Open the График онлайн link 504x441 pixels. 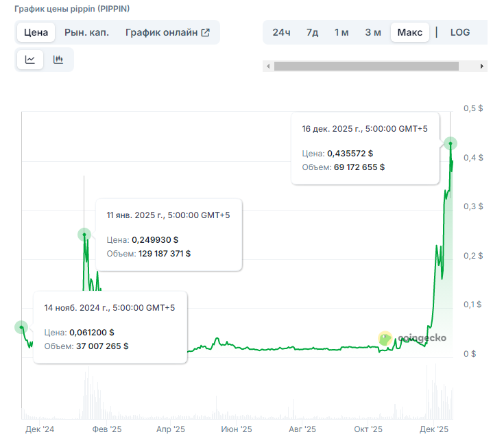pyautogui.click(x=161, y=32)
